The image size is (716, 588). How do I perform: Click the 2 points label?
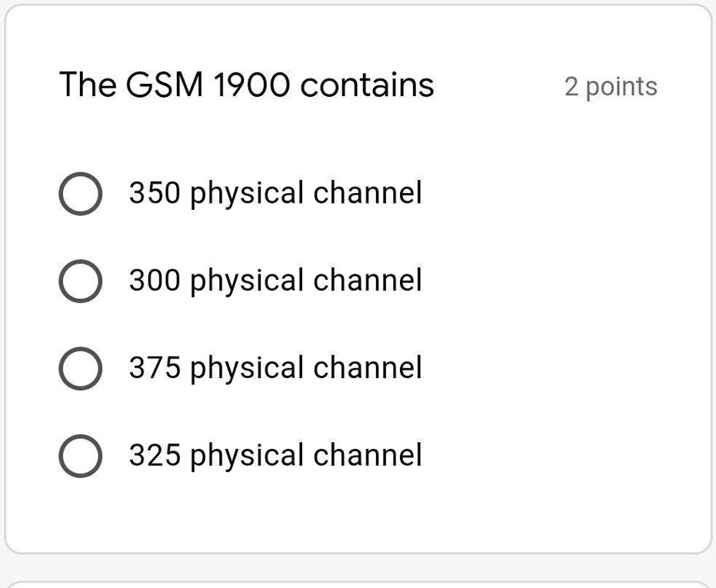[x=611, y=87]
